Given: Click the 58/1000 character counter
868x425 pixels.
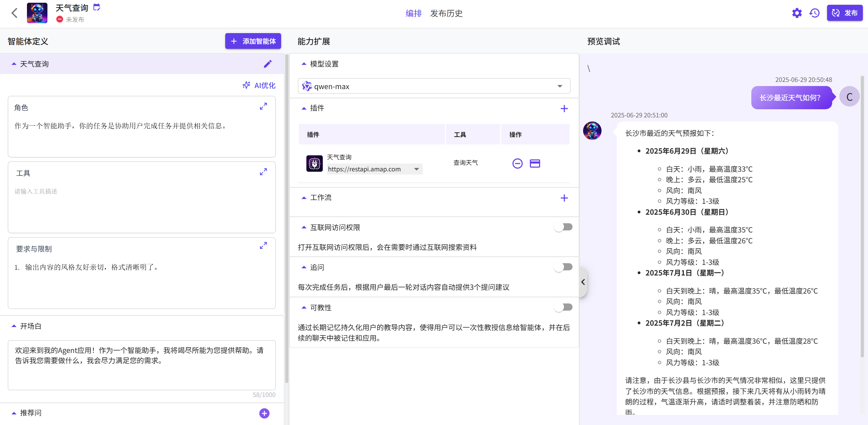Looking at the screenshot, I should tap(264, 395).
